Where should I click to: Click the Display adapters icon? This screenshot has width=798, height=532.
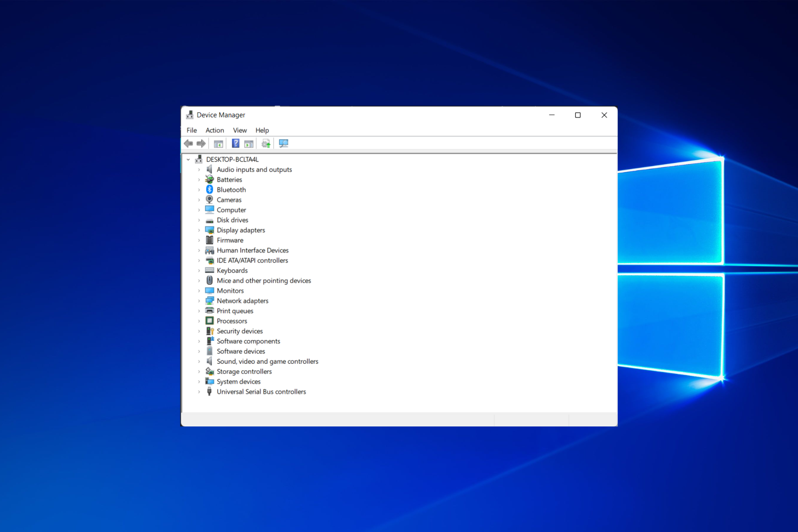point(209,230)
